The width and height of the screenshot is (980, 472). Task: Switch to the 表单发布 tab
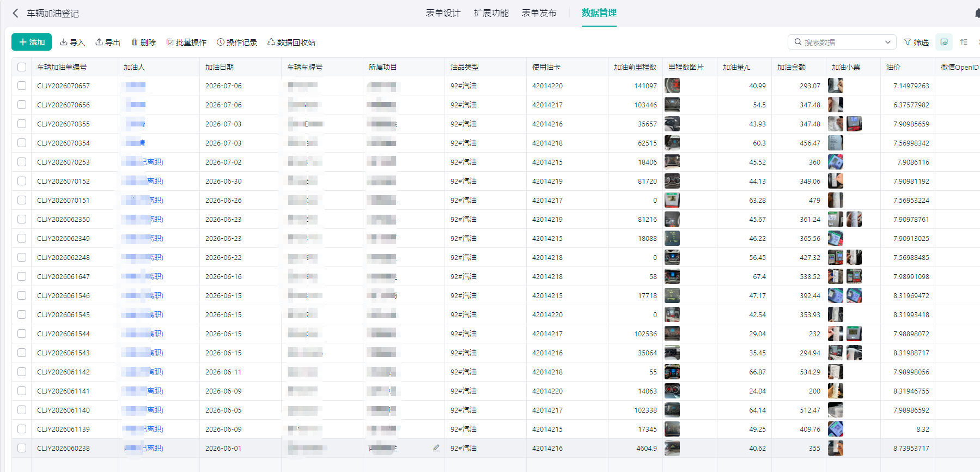click(539, 13)
